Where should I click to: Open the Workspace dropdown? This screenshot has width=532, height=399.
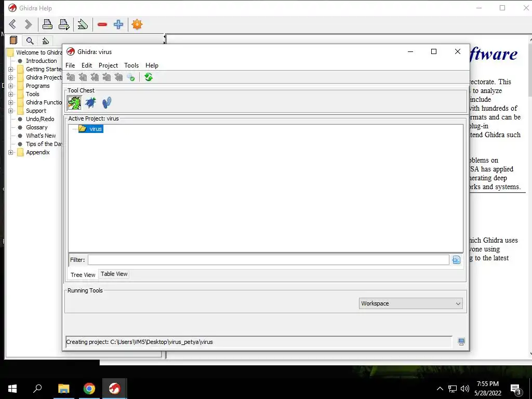[411, 303]
